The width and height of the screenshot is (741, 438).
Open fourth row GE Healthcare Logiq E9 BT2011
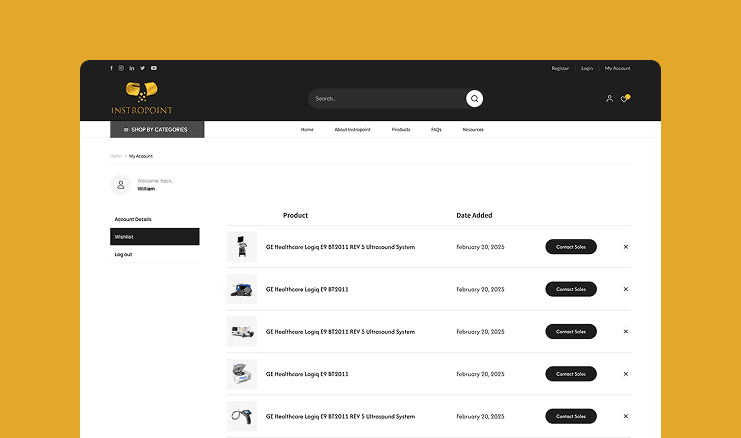pyautogui.click(x=307, y=374)
